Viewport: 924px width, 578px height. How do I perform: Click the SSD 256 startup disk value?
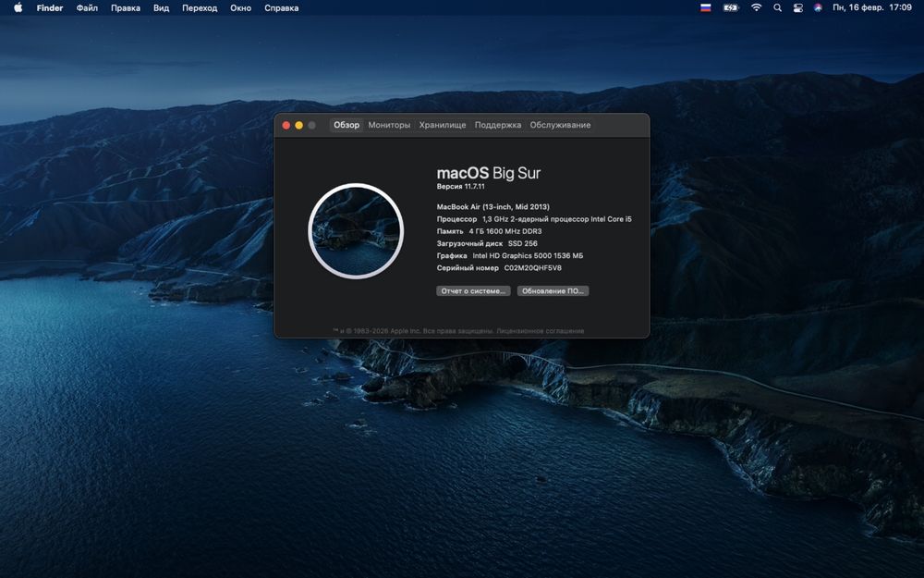tap(523, 243)
